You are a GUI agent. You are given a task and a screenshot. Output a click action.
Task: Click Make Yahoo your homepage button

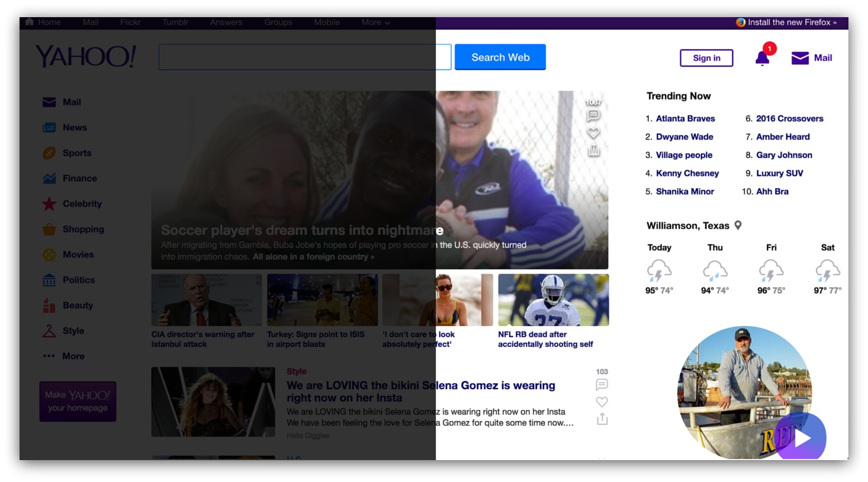coord(78,401)
